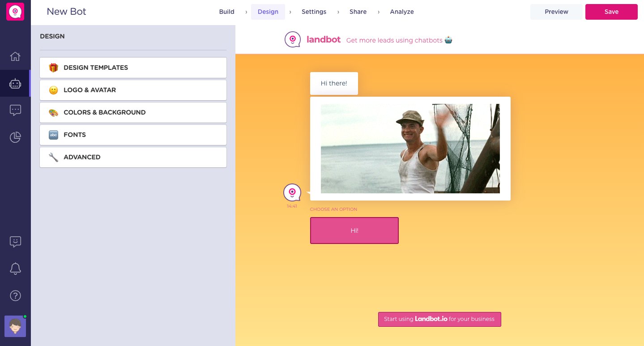Go to the Settings step

314,12
